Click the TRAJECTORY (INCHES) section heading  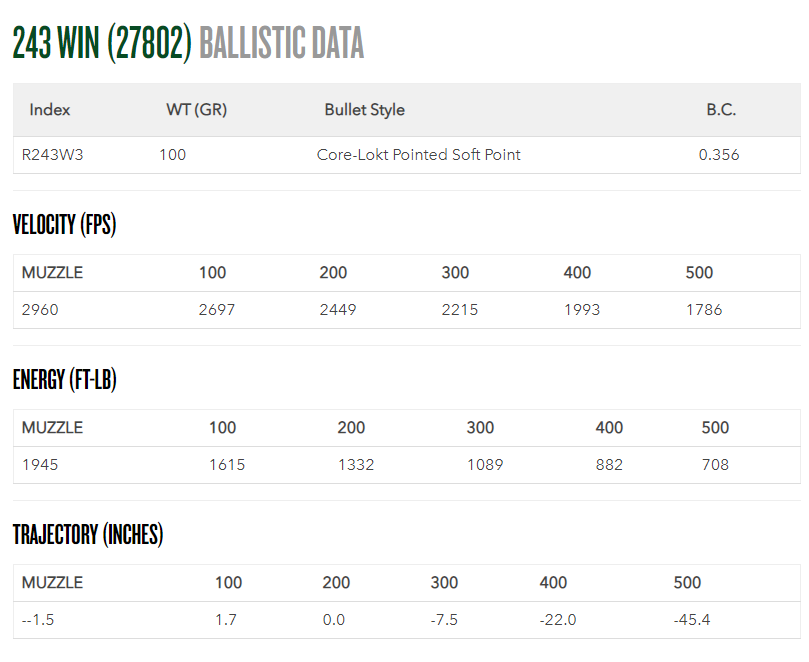(88, 535)
